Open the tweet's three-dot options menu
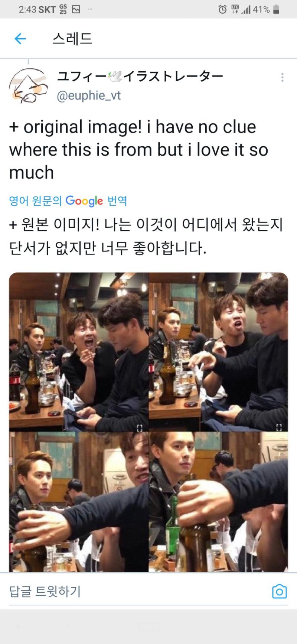 click(x=283, y=77)
